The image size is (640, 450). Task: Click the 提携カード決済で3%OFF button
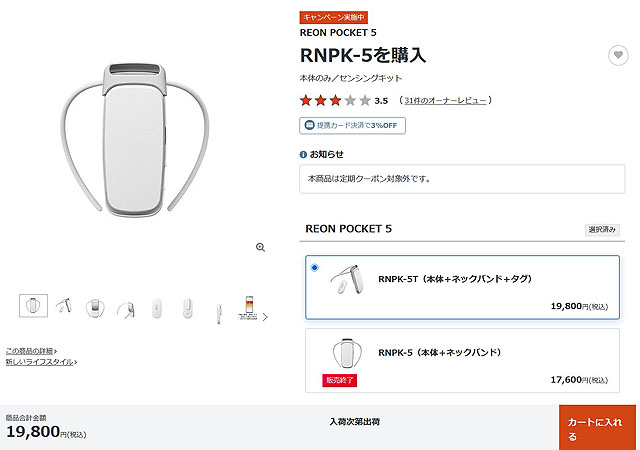tap(352, 126)
